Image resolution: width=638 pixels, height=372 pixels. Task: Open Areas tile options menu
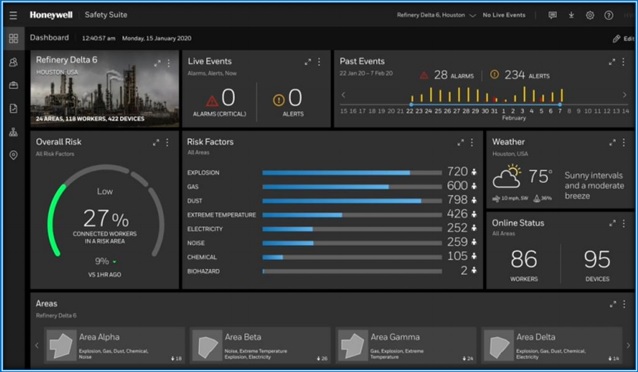pos(624,304)
